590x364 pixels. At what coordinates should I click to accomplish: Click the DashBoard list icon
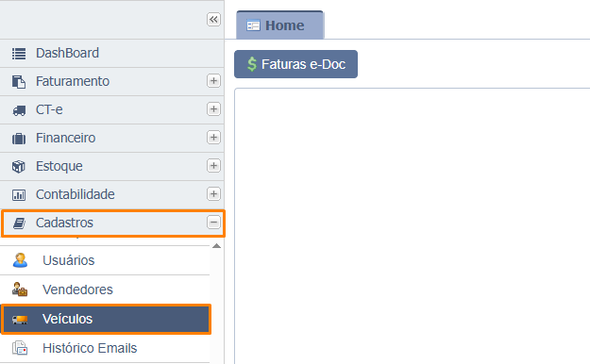click(x=19, y=54)
